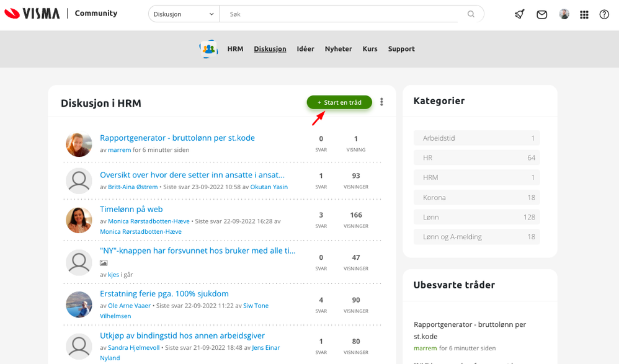Click the Start en tråd button
619x364 pixels.
(339, 102)
